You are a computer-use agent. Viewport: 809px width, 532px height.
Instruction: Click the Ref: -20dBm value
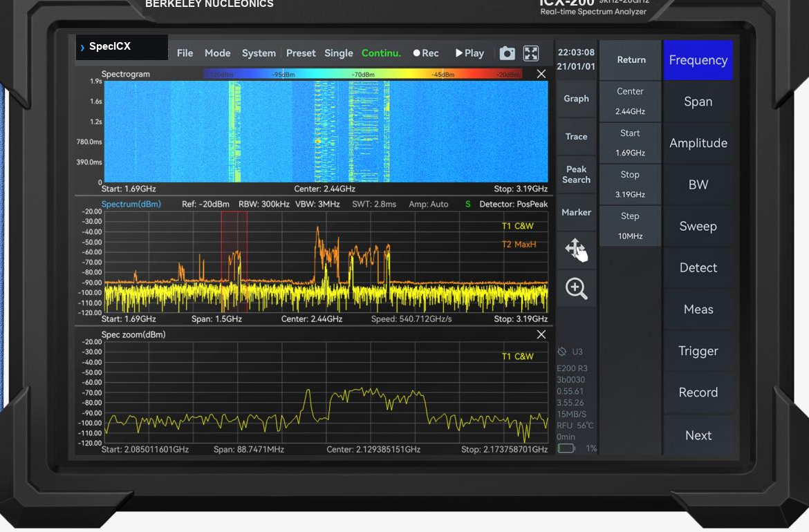tap(205, 204)
